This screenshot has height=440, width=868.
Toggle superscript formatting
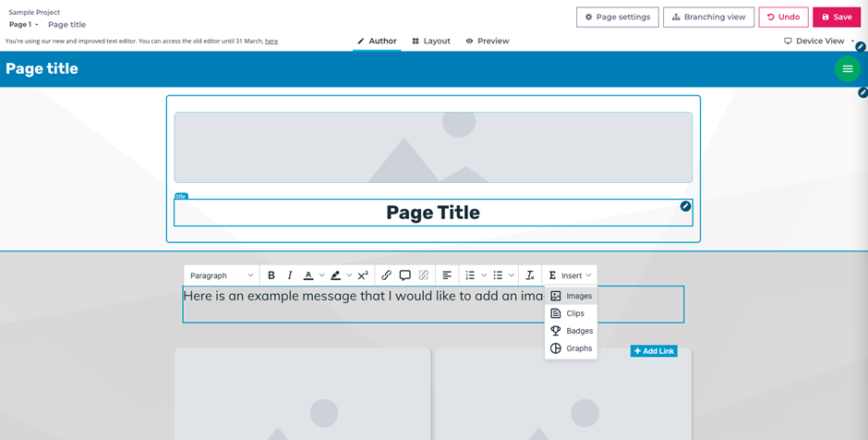(363, 275)
